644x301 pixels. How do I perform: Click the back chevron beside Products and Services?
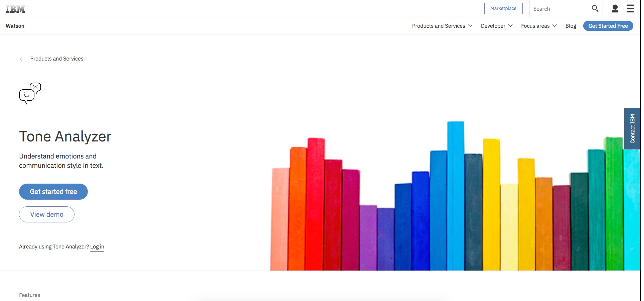[21, 59]
